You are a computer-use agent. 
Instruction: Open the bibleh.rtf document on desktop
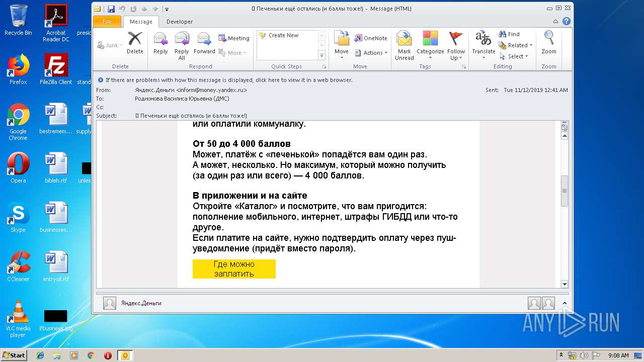(x=56, y=168)
